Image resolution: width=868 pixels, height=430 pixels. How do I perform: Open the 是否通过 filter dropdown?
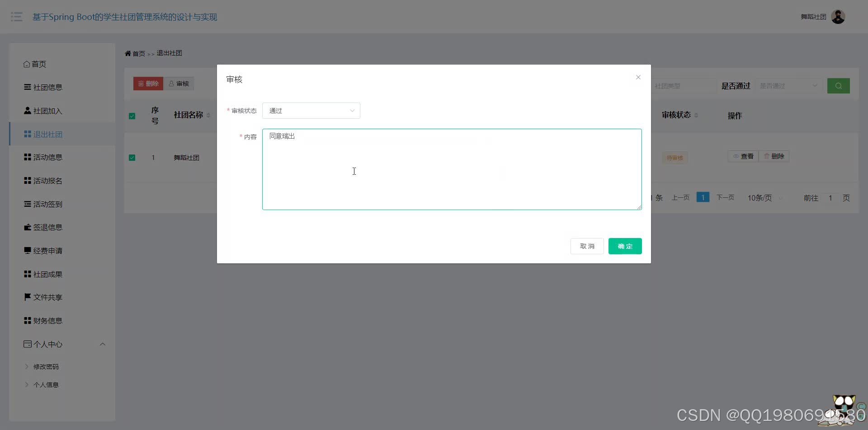pos(788,86)
